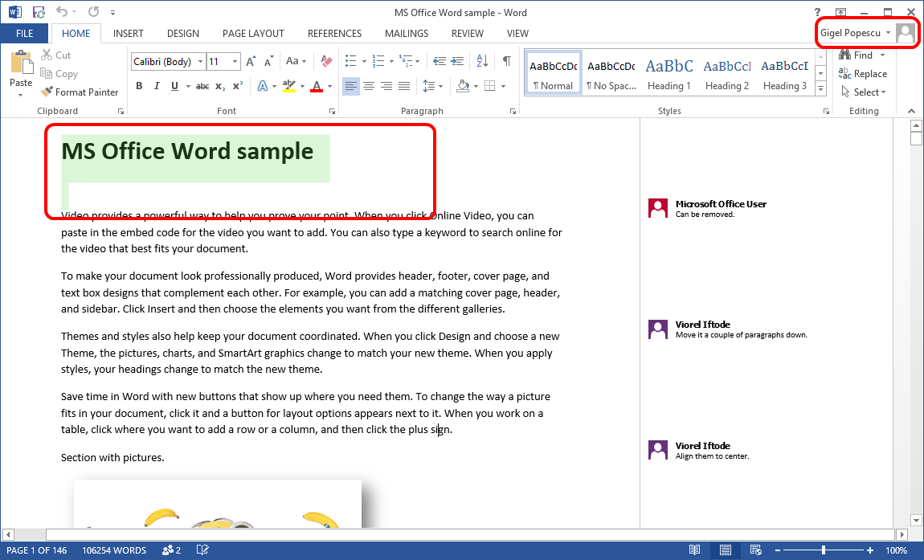Apply subscript formatting
Viewport: 924px width, 560px height.
click(x=220, y=86)
